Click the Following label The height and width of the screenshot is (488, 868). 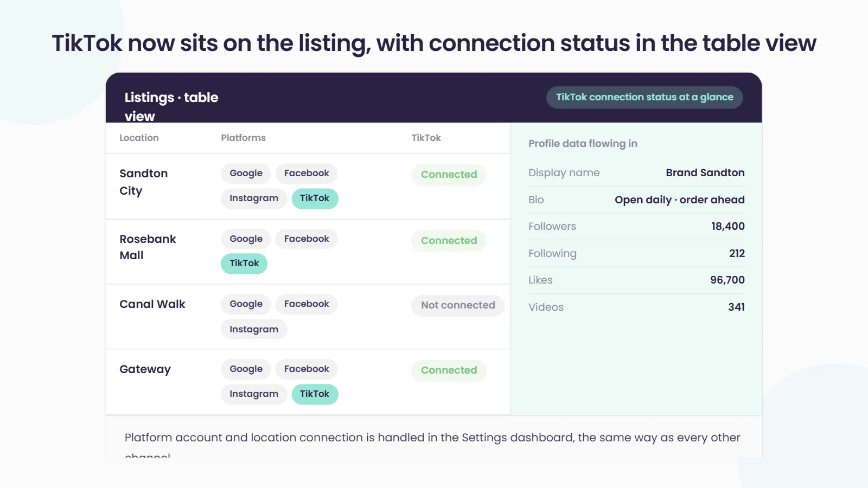tap(552, 254)
